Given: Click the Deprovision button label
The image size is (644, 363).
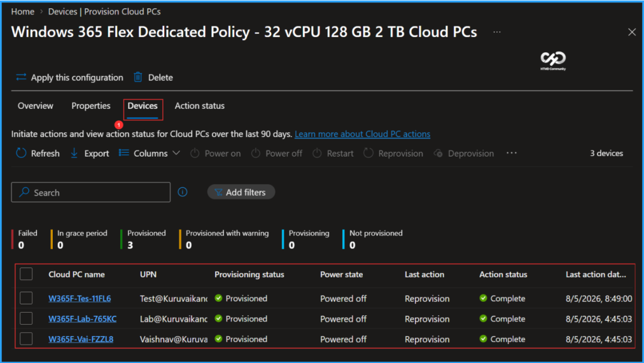Looking at the screenshot, I should coord(470,154).
